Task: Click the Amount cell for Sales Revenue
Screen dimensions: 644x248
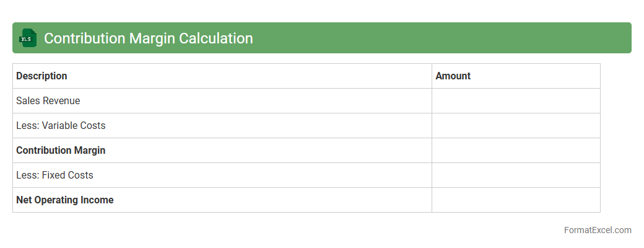Action: coord(516,101)
